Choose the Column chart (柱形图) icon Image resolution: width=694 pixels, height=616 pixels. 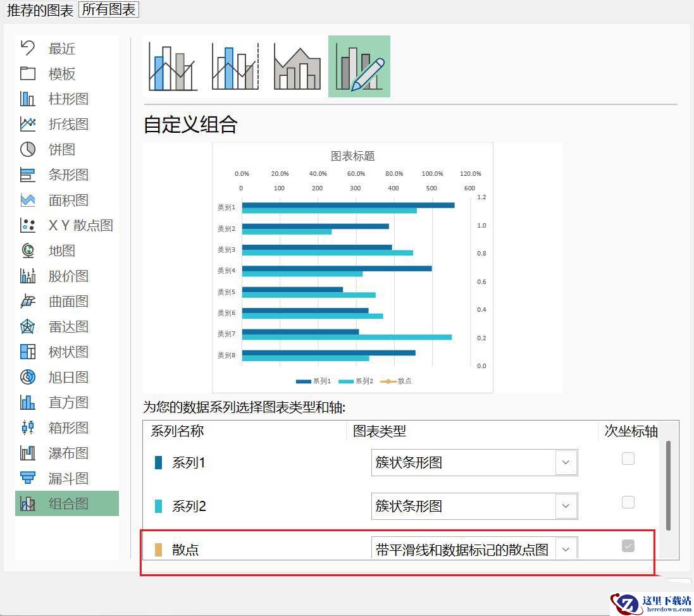pos(28,99)
